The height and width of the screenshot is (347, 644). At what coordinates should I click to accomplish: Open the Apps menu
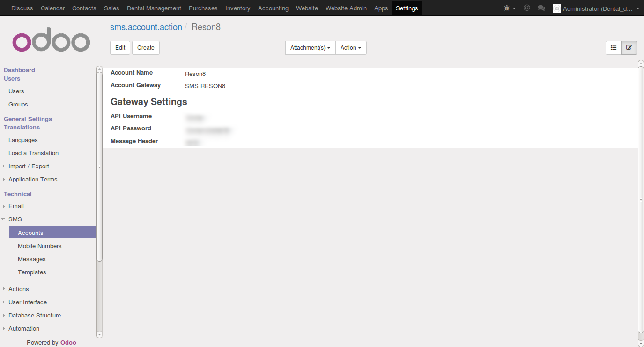tap(381, 8)
